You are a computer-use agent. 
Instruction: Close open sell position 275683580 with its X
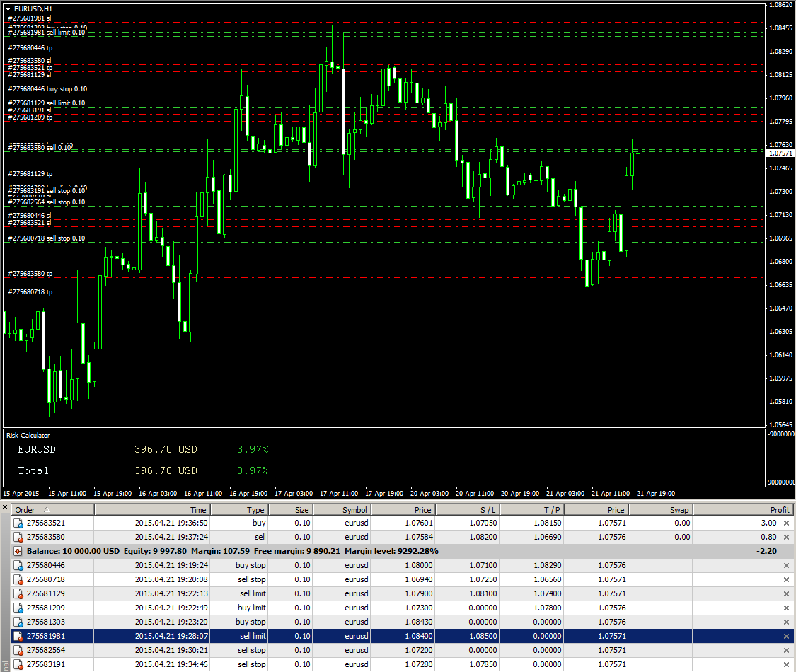click(786, 537)
